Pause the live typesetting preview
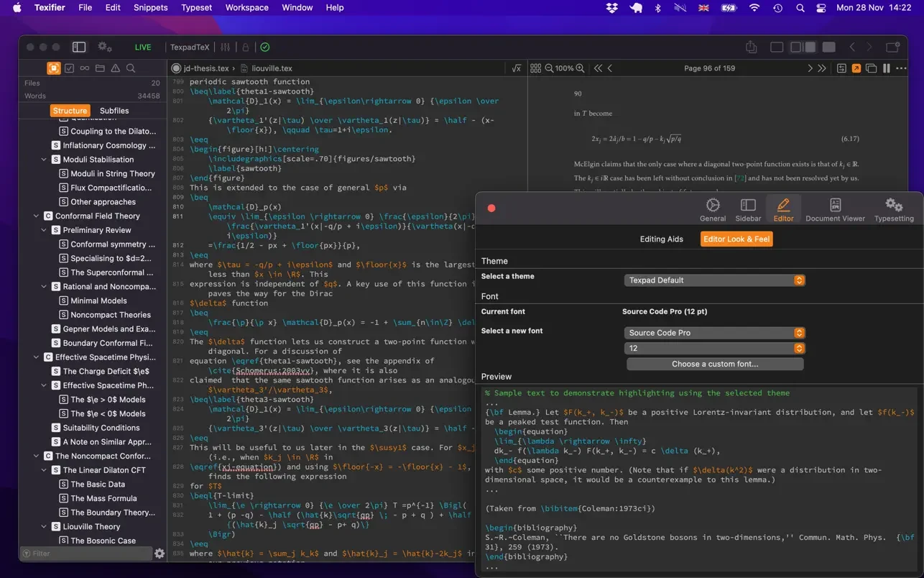This screenshot has height=578, width=924. tap(886, 68)
